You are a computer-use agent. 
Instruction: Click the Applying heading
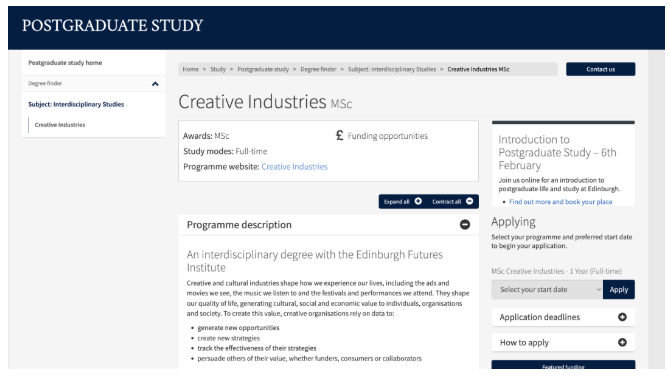[513, 222]
